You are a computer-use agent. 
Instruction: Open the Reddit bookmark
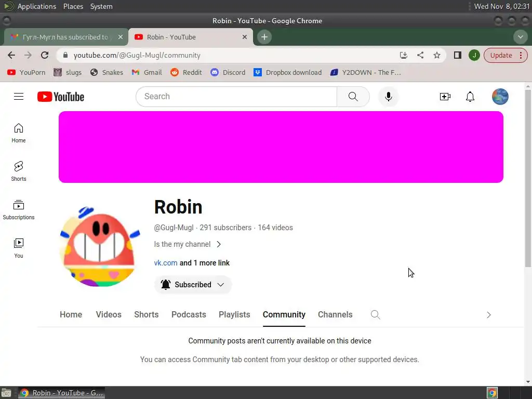[x=187, y=72]
